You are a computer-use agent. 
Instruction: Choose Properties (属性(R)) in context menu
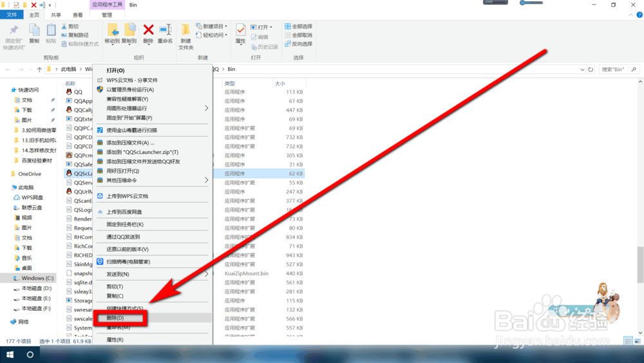(153, 340)
